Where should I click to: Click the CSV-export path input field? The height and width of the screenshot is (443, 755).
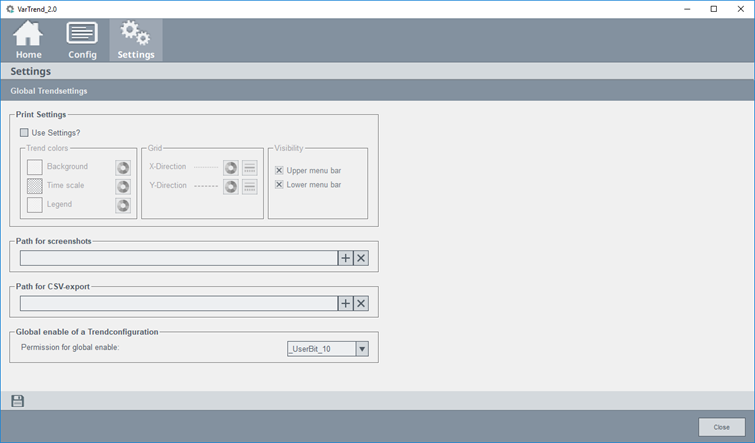[179, 303]
